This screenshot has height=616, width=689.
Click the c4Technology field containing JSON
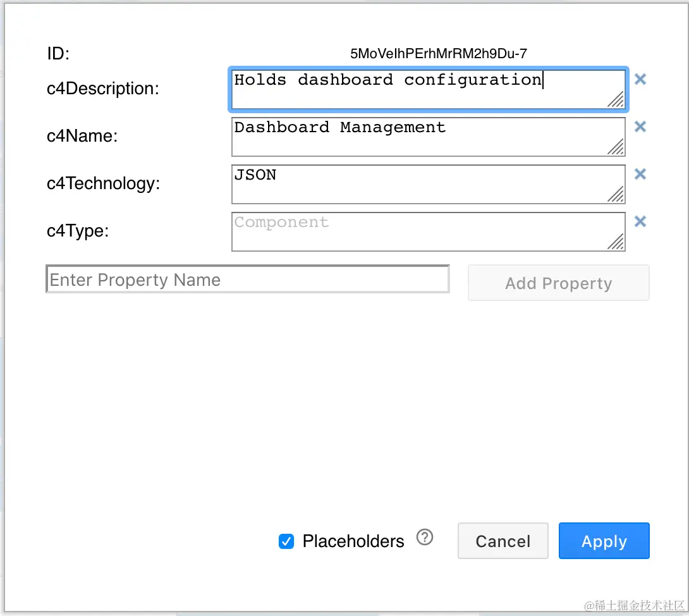click(x=429, y=184)
